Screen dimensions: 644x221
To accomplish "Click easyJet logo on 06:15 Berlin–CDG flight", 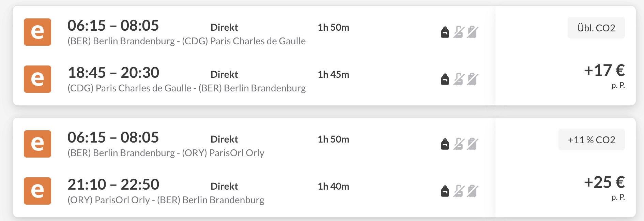I will click(x=37, y=32).
